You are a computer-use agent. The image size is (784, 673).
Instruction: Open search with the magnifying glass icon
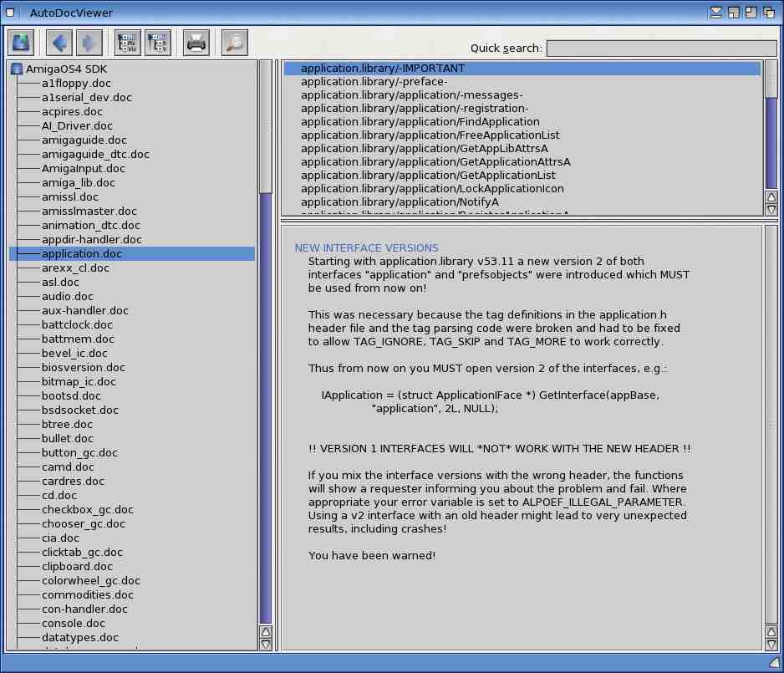235,42
